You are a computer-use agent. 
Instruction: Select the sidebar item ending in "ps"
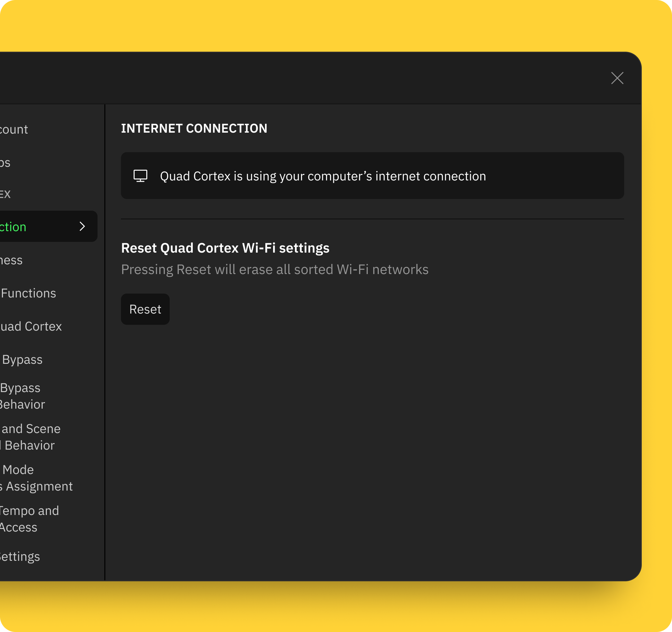[5, 163]
